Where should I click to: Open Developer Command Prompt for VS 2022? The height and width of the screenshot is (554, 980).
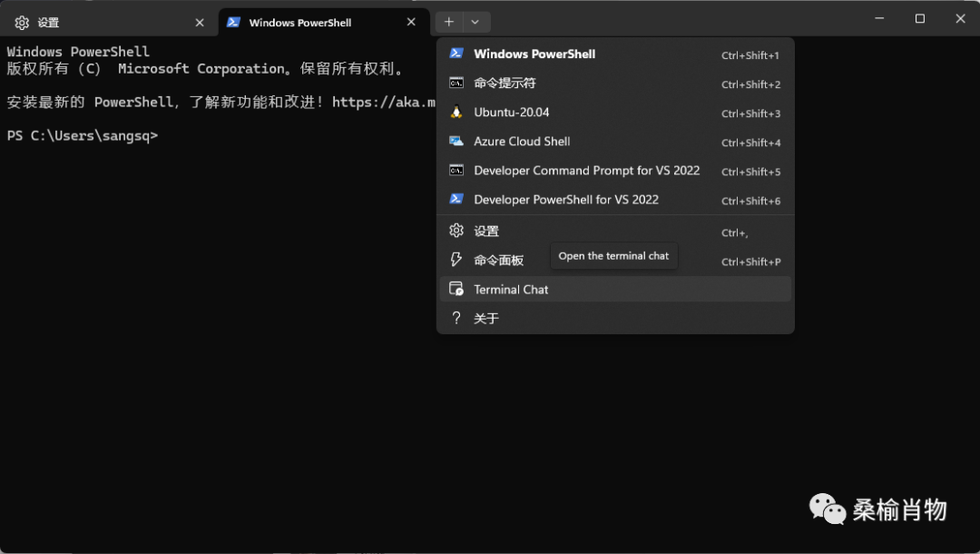click(615, 171)
